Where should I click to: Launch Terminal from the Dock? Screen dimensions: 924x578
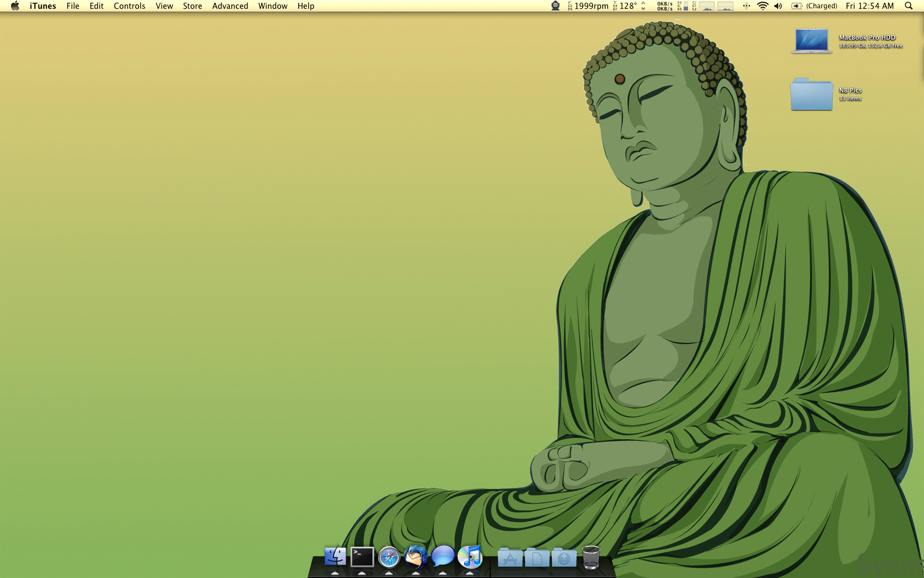362,557
